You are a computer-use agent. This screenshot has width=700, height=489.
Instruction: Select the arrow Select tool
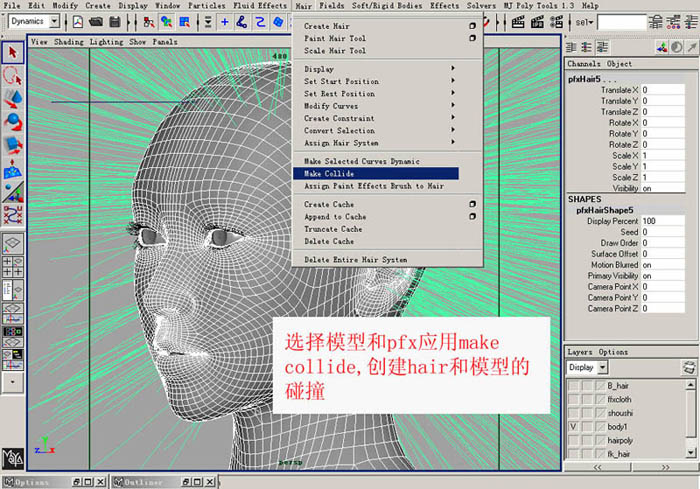pyautogui.click(x=12, y=53)
